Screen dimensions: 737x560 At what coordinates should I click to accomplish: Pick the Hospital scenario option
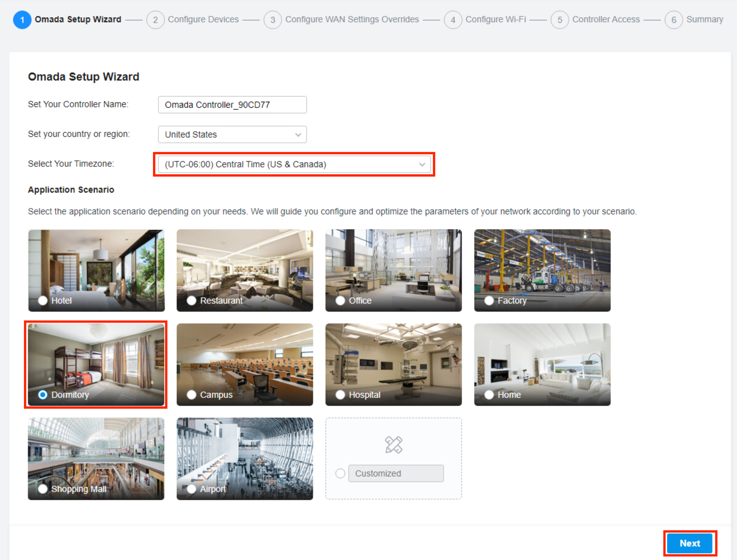[340, 395]
